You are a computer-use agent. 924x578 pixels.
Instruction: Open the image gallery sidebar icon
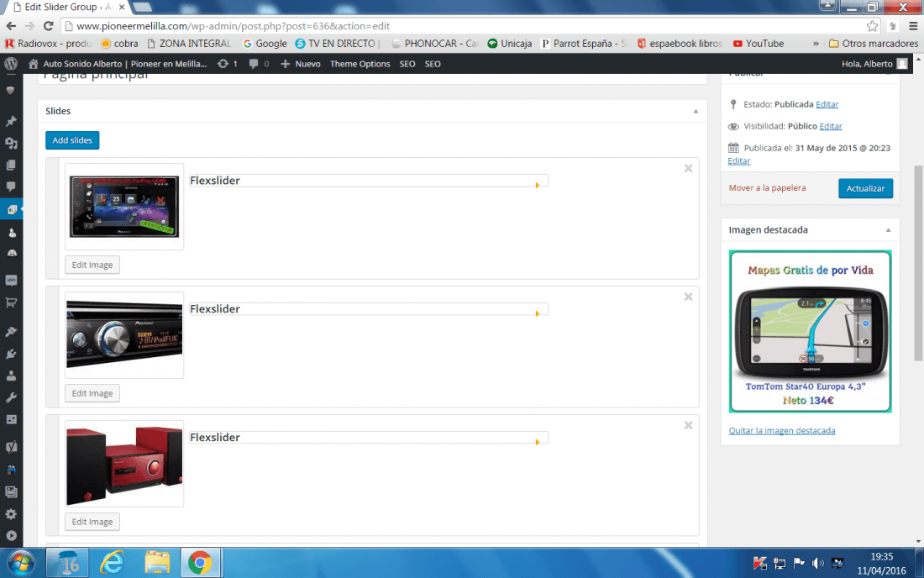pos(11,492)
